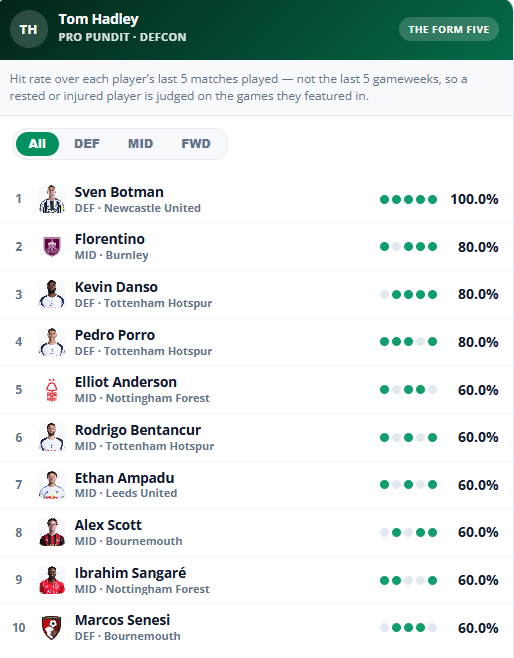Switch to the MID filter tab
Viewport: 514px width, 658px height.
pyautogui.click(x=141, y=144)
